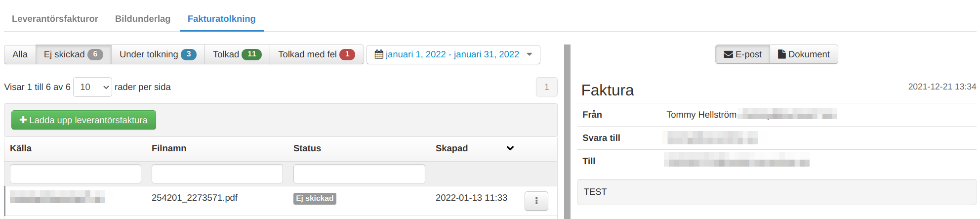The width and height of the screenshot is (980, 219).
Task: Filter by Tolkad med fel
Action: 317,54
